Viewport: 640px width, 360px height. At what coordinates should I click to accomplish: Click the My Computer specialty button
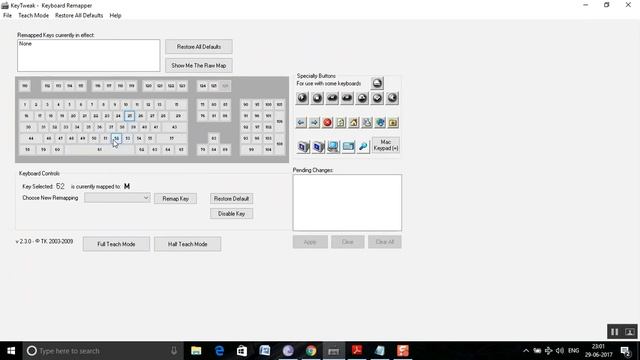tap(333, 147)
